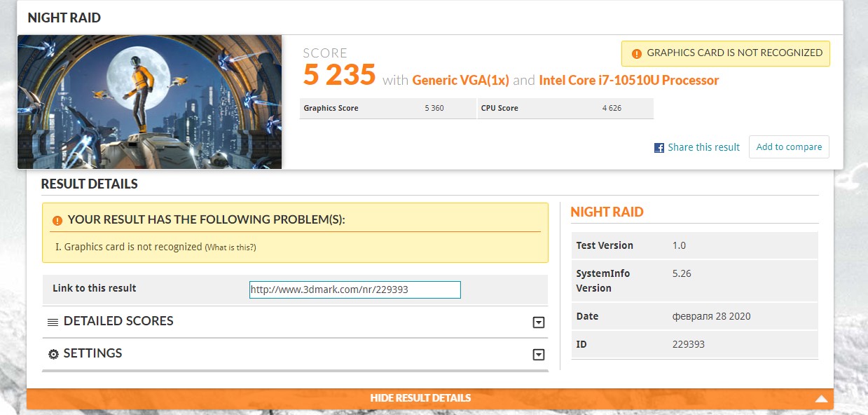Click the alert icon beside problems heading
This screenshot has height=415, width=868.
coord(57,220)
